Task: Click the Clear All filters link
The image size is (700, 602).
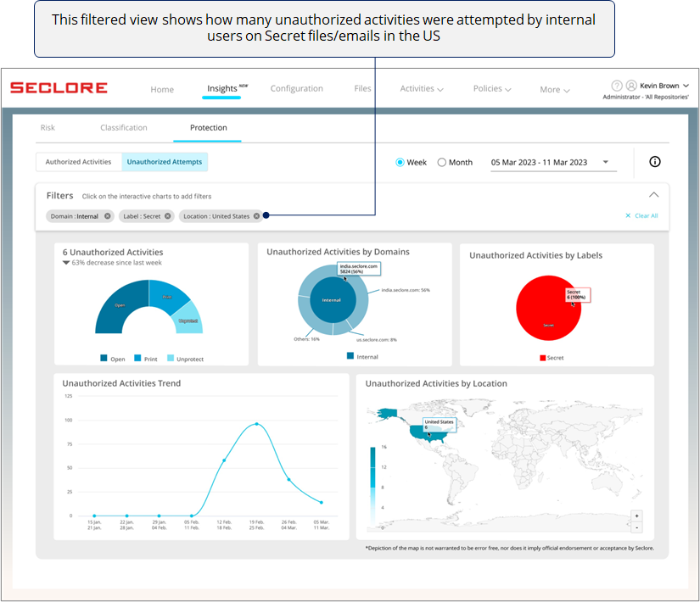Action: click(642, 215)
